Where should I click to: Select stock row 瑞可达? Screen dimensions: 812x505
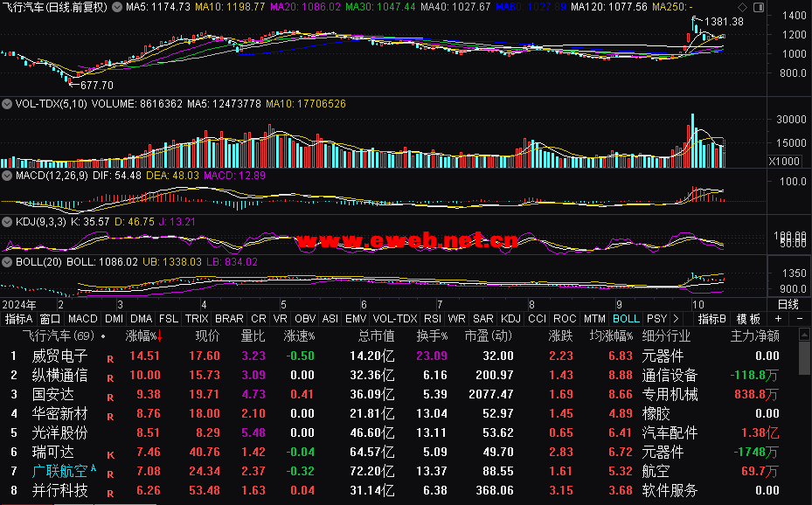coord(399,453)
